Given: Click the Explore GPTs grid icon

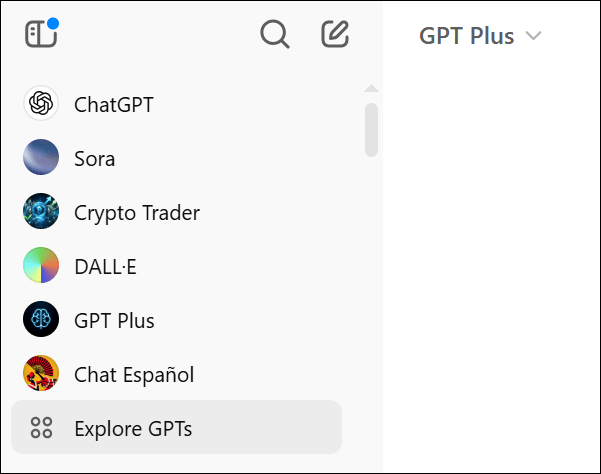Looking at the screenshot, I should click(41, 428).
